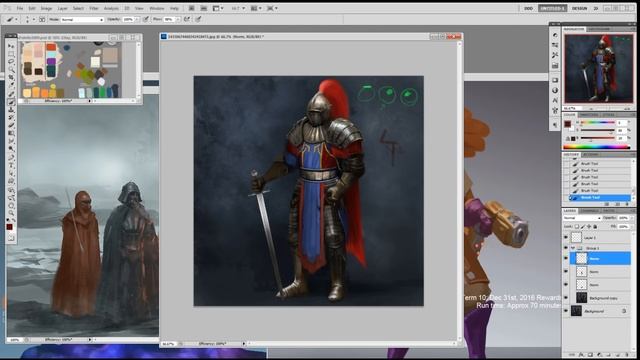Open the Layer menu
Screen dimensions: 640x360
pyautogui.click(x=62, y=8)
